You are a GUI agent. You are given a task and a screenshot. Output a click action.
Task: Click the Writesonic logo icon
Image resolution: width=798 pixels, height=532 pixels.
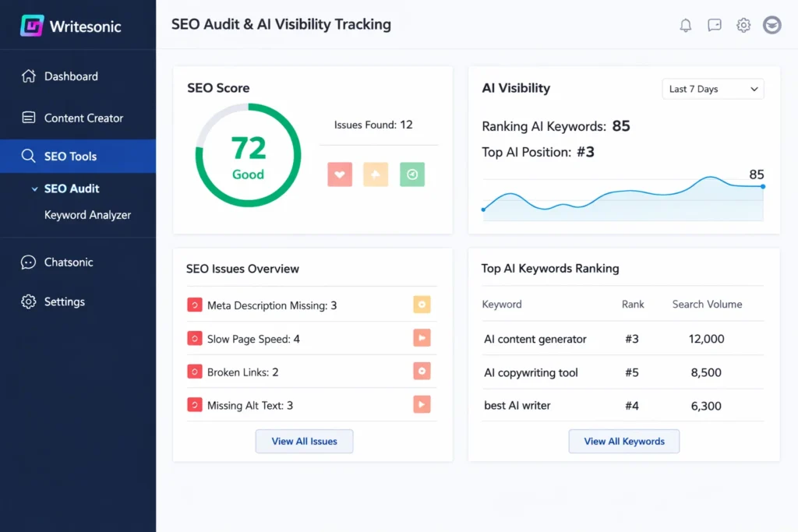tap(30, 26)
